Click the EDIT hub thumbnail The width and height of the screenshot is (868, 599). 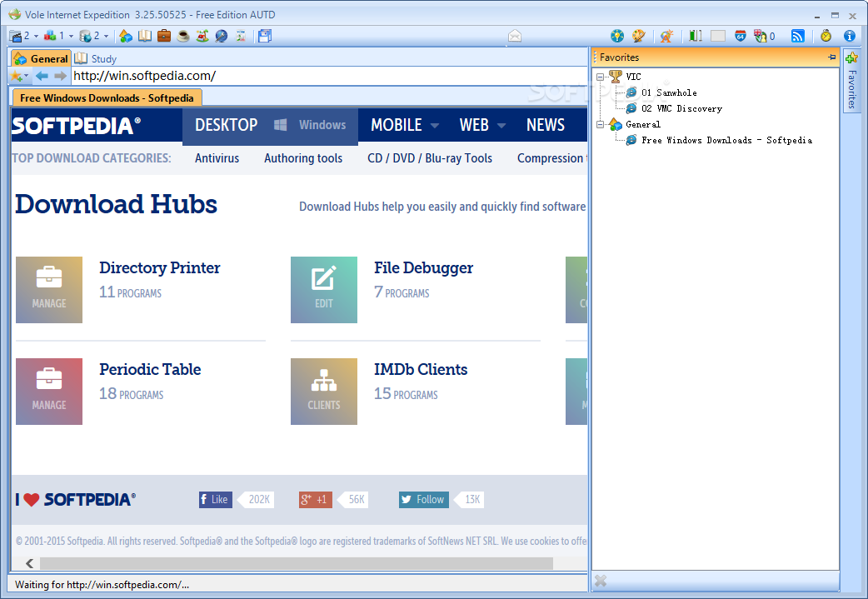coord(324,290)
